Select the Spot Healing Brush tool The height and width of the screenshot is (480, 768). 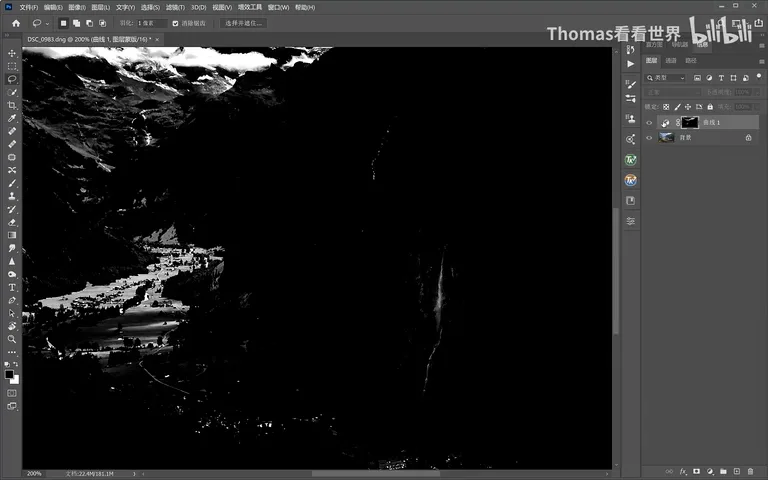point(12,131)
